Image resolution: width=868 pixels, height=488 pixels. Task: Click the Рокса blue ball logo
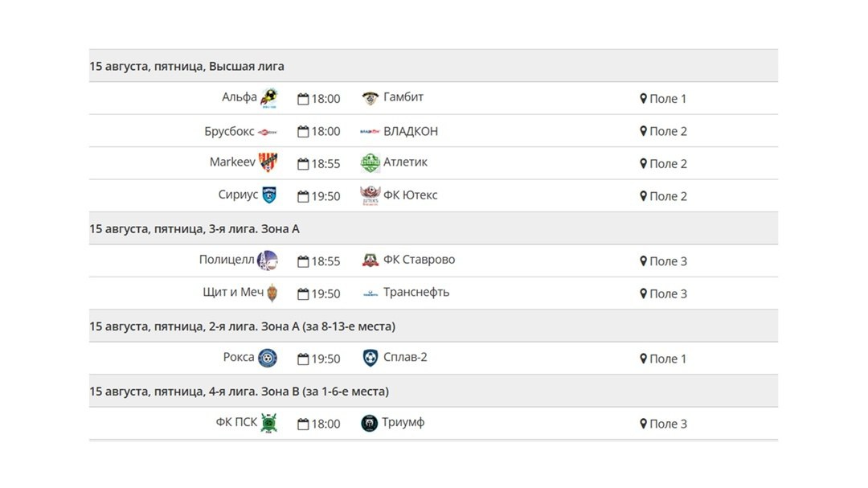[x=268, y=359]
